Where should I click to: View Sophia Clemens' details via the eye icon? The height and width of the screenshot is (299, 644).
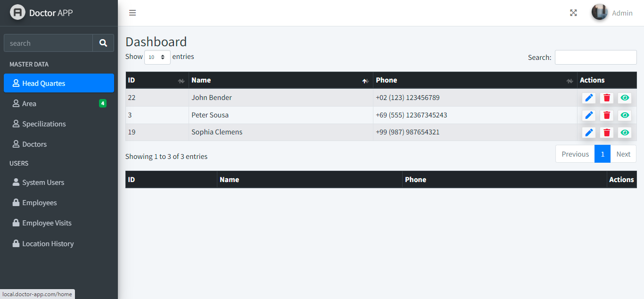point(624,132)
